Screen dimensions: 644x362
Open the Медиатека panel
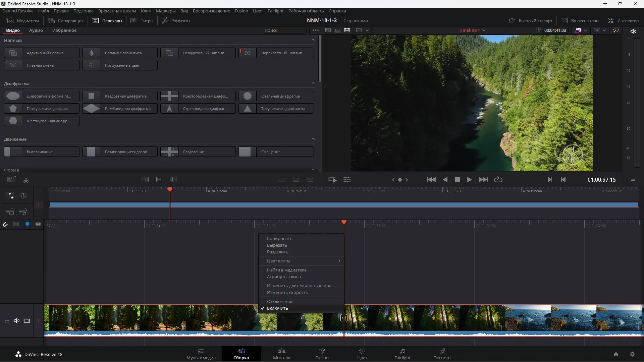click(x=23, y=20)
